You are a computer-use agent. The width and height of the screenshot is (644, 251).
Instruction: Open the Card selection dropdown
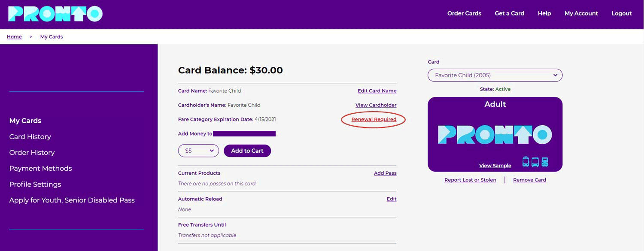[495, 75]
